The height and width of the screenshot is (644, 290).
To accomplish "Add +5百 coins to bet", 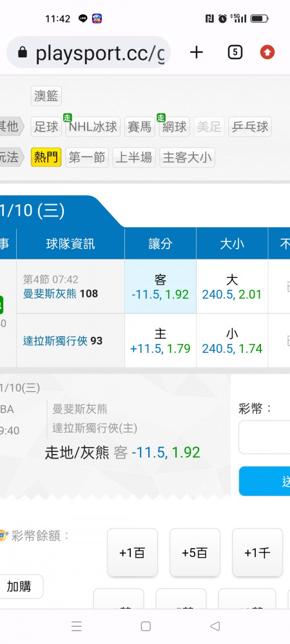I will (195, 553).
